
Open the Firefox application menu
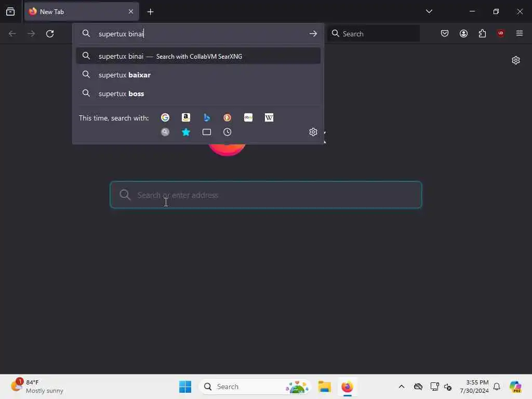pos(519,33)
